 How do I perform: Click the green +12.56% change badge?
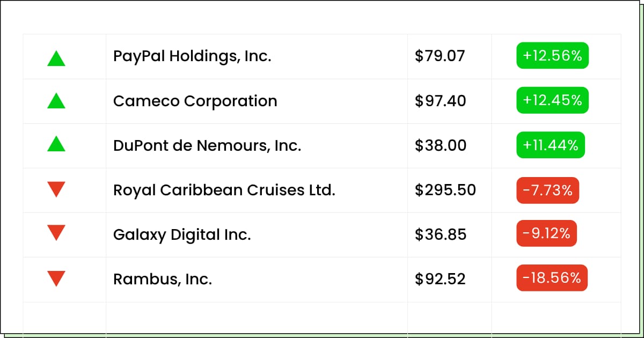coord(553,56)
